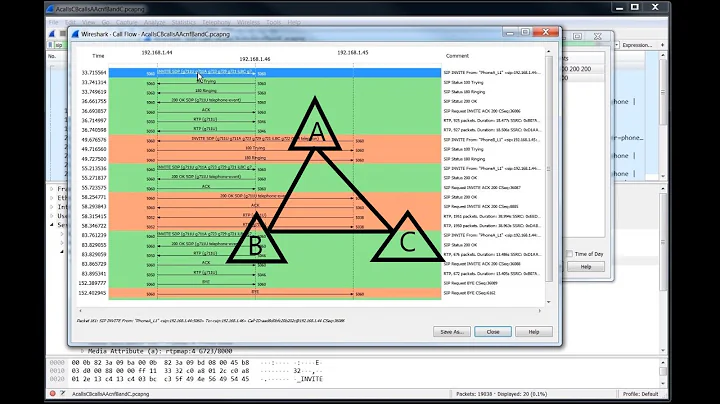Select flow row at time 55.213536
Screen dimensions: 720x404
point(275,168)
